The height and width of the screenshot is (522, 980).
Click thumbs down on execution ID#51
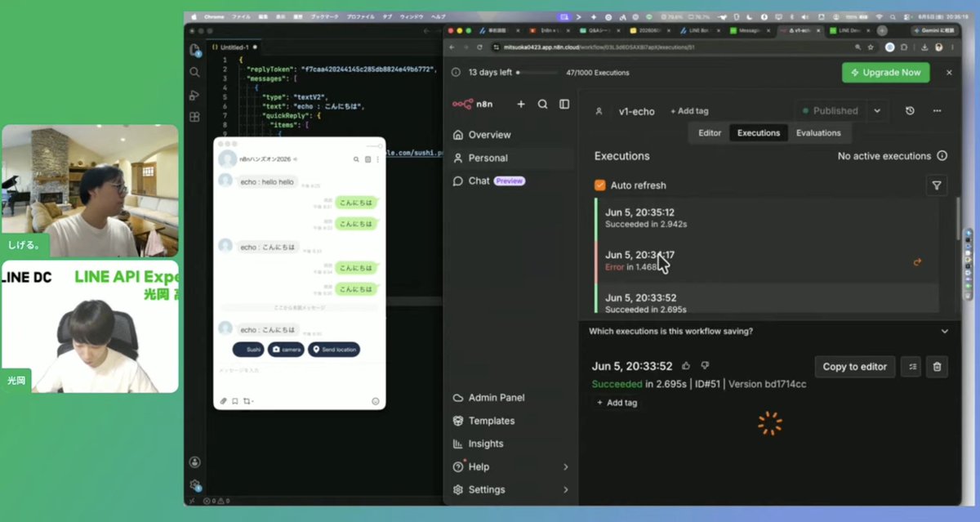pos(706,366)
